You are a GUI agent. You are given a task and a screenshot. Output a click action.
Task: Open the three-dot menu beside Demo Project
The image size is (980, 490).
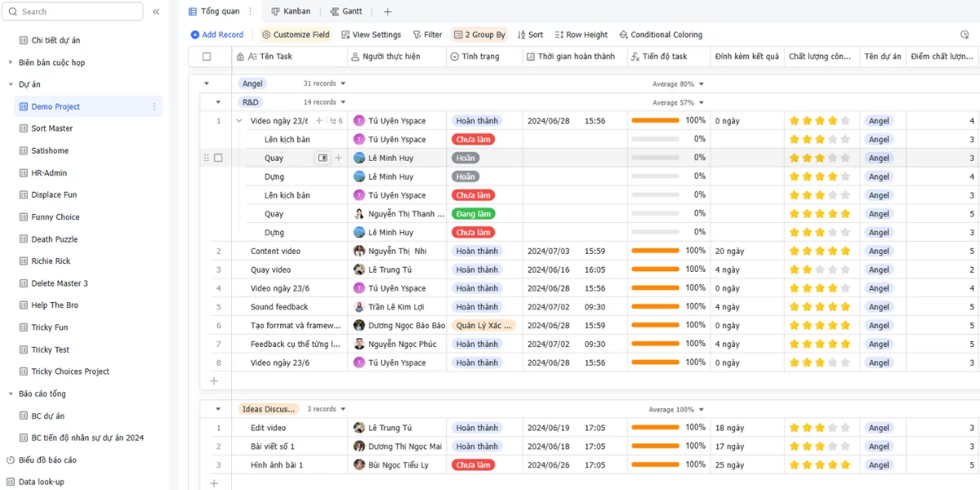tap(154, 106)
